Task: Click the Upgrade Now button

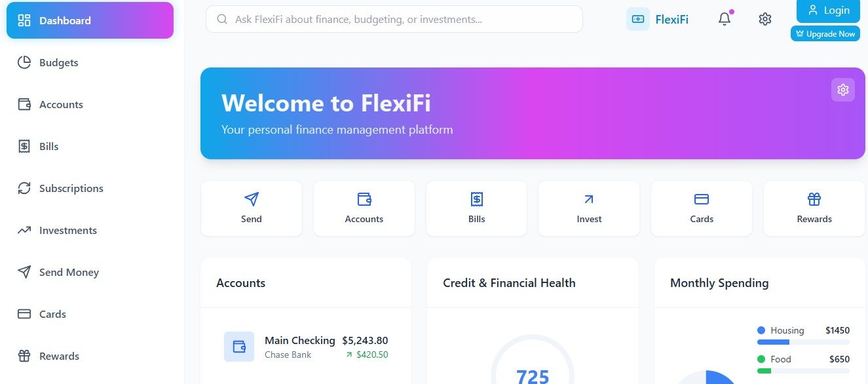Action: [825, 33]
